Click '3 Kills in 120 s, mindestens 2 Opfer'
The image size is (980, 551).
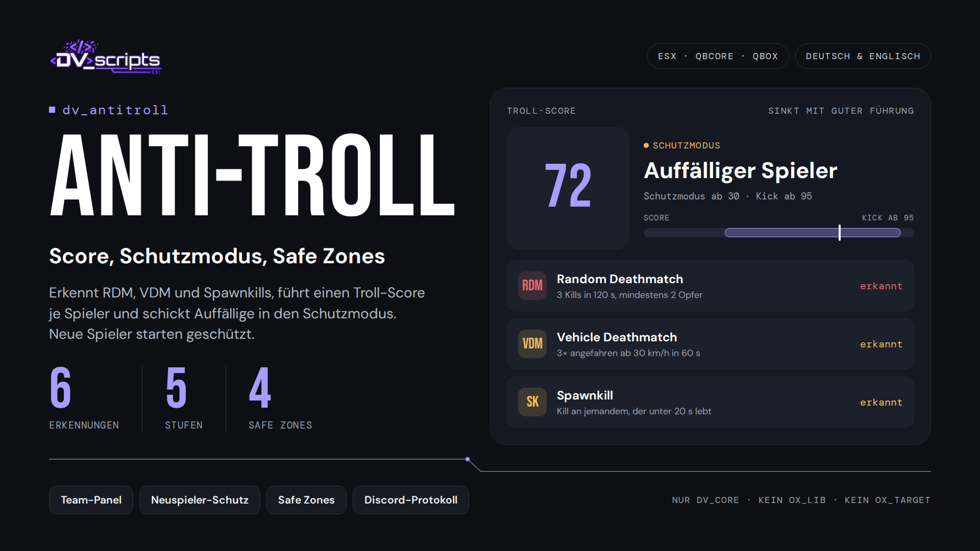pos(629,295)
